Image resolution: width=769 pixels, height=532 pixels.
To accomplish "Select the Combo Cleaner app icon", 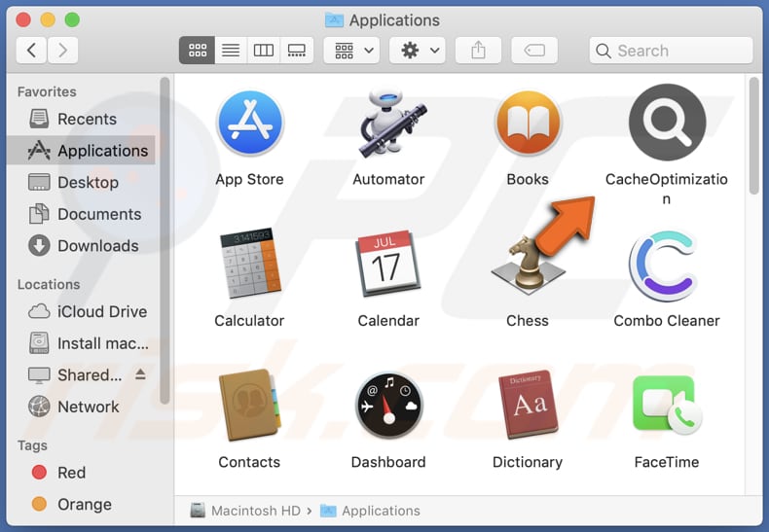I will click(x=664, y=265).
